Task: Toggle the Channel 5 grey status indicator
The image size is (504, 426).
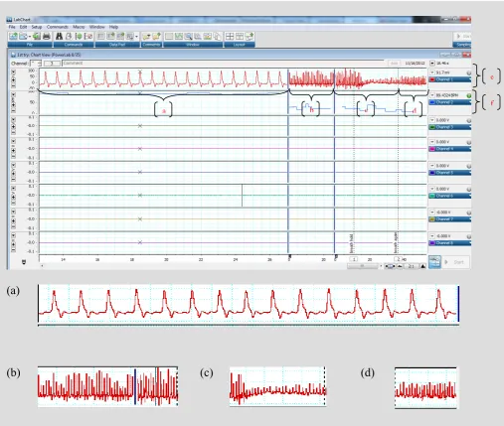Action: pyautogui.click(x=469, y=166)
